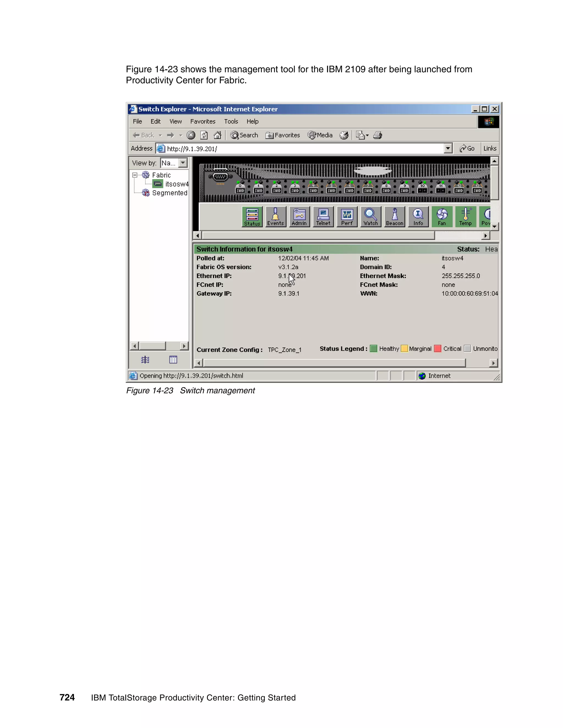
Task: Open the Back history dropdown arrow
Action: click(x=161, y=135)
